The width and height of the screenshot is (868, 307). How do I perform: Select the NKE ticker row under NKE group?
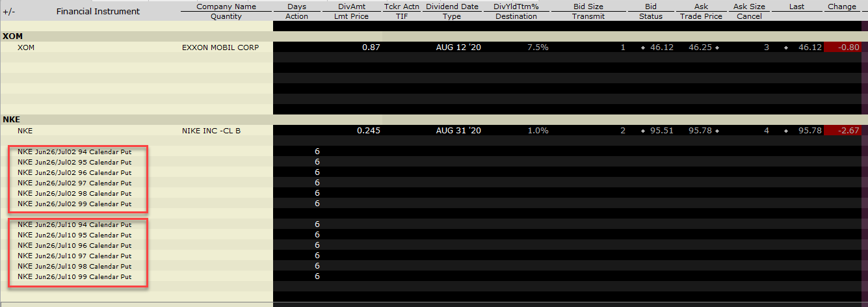click(25, 131)
